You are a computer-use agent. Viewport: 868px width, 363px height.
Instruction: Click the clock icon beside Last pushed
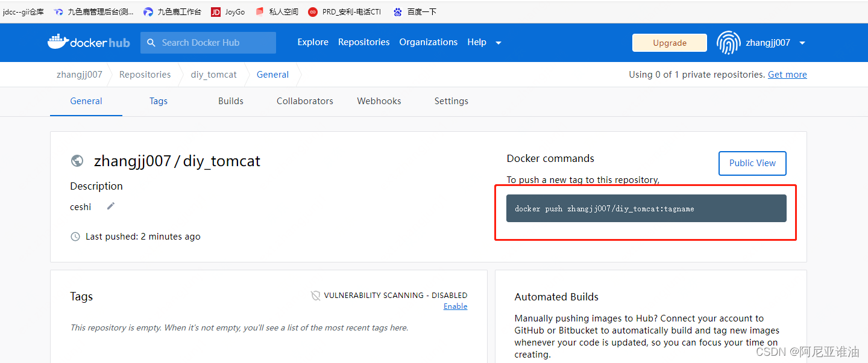(x=75, y=237)
